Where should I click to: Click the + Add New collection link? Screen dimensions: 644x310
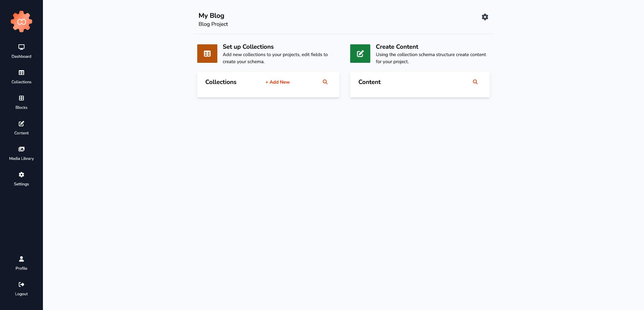click(277, 82)
